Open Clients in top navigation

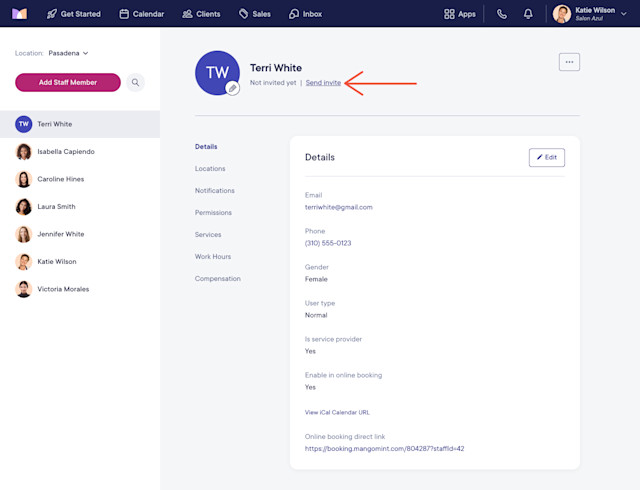(201, 14)
